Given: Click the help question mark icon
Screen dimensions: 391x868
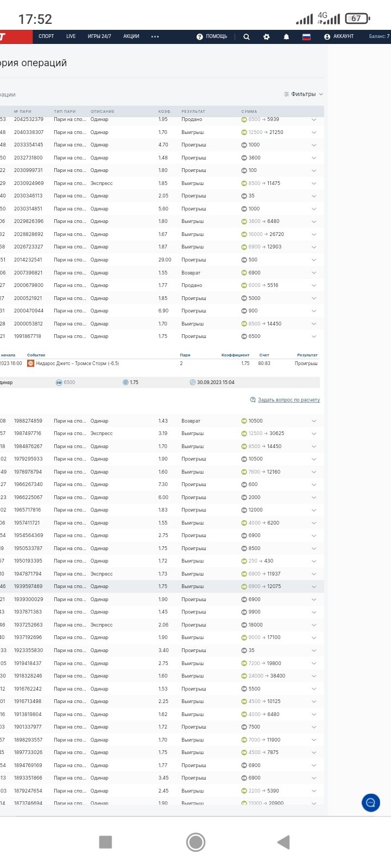Looking at the screenshot, I should tap(200, 37).
